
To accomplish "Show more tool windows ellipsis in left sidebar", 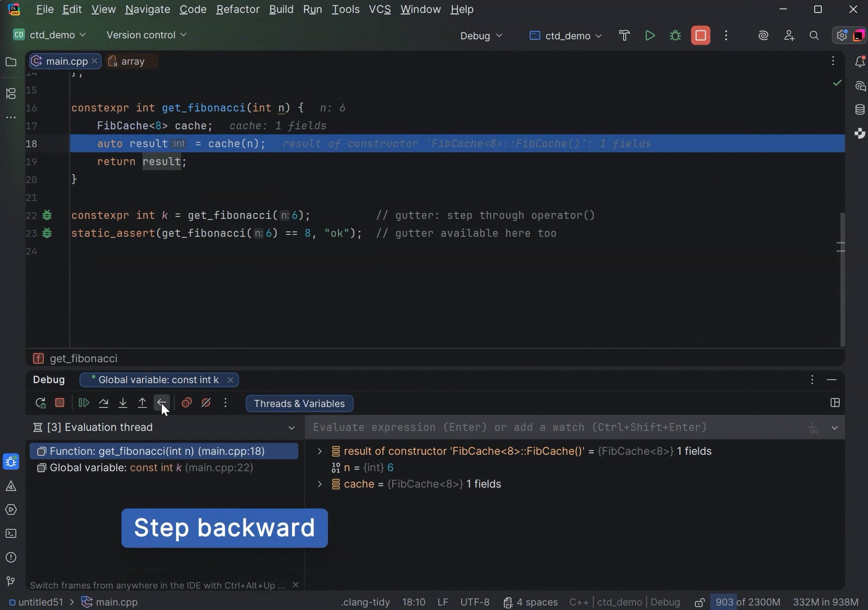I will [10, 117].
